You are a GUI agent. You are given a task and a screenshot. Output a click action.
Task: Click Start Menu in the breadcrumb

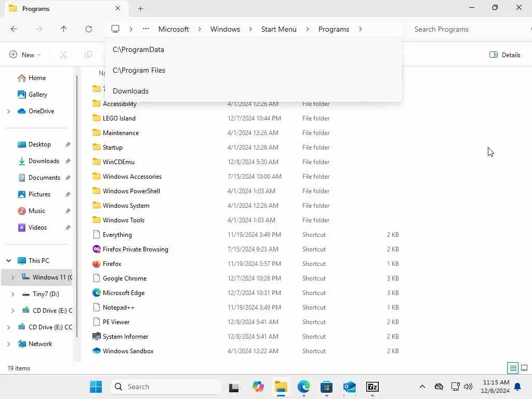coord(279,29)
